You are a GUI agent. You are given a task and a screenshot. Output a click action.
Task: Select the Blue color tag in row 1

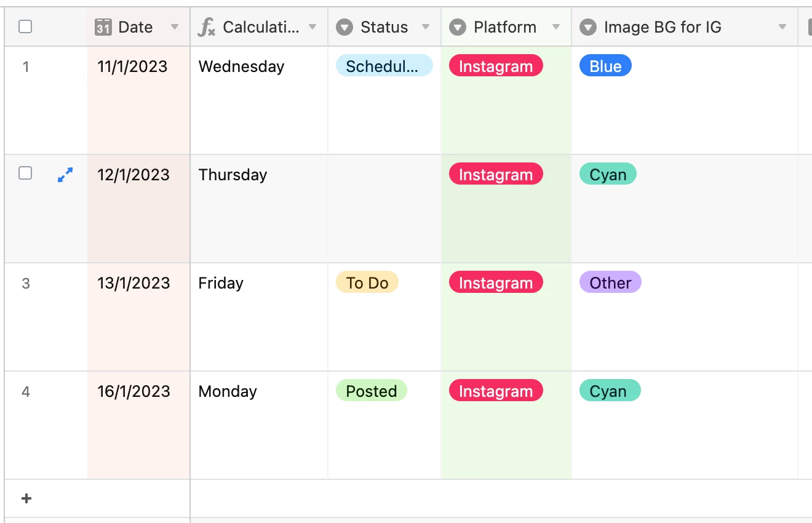click(x=605, y=66)
